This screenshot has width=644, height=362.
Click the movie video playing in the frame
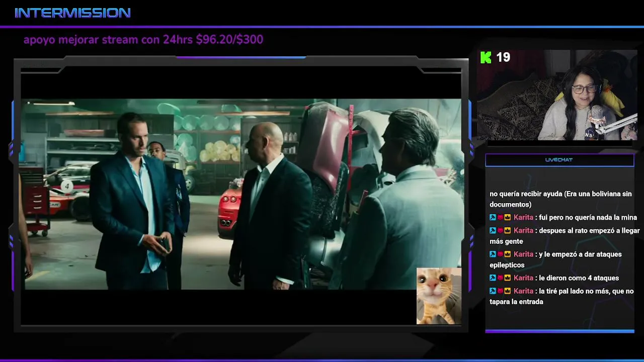point(240,194)
